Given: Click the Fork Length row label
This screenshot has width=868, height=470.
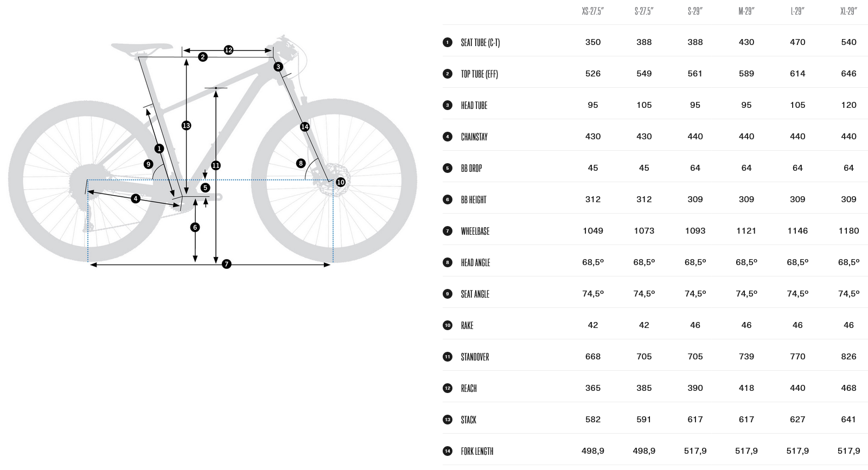Looking at the screenshot, I should tap(477, 451).
